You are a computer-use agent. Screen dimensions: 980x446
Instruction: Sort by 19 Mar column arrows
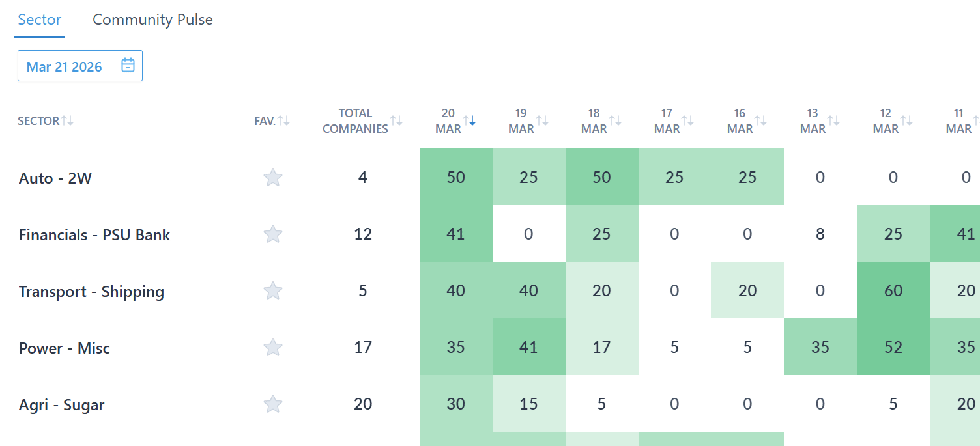pyautogui.click(x=542, y=120)
